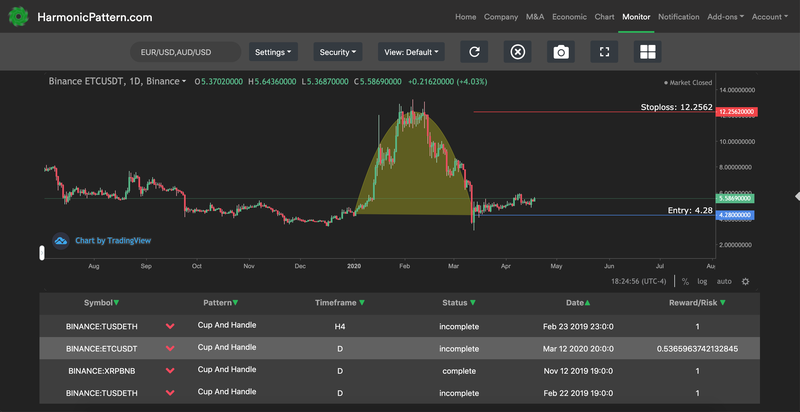Screen dimensions: 800x412
Task: Sort table by Pattern column
Action: 220,303
